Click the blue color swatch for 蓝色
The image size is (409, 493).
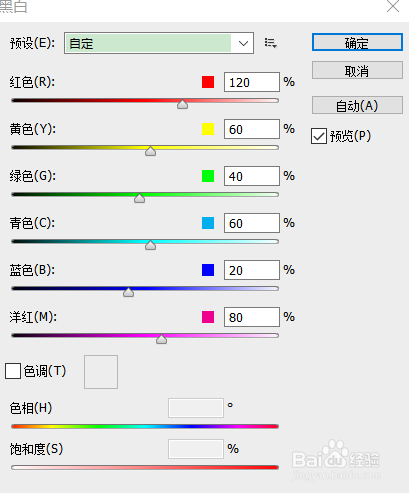pos(208,270)
